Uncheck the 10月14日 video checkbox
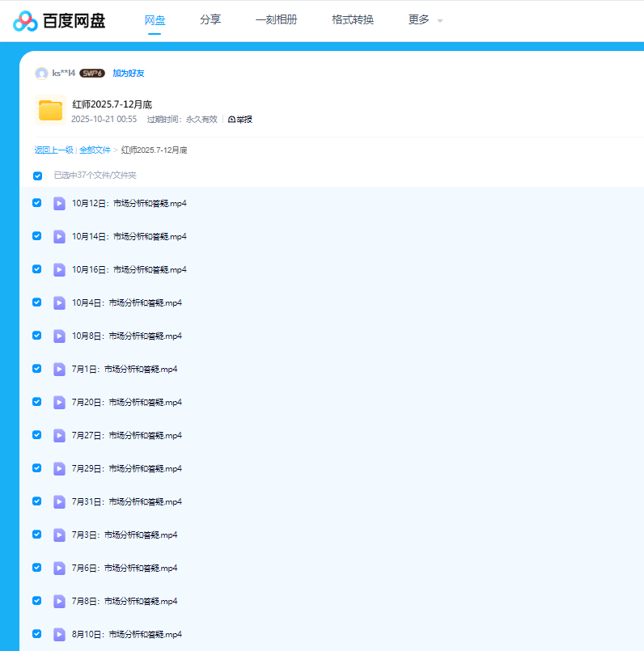The height and width of the screenshot is (651, 644). (37, 236)
